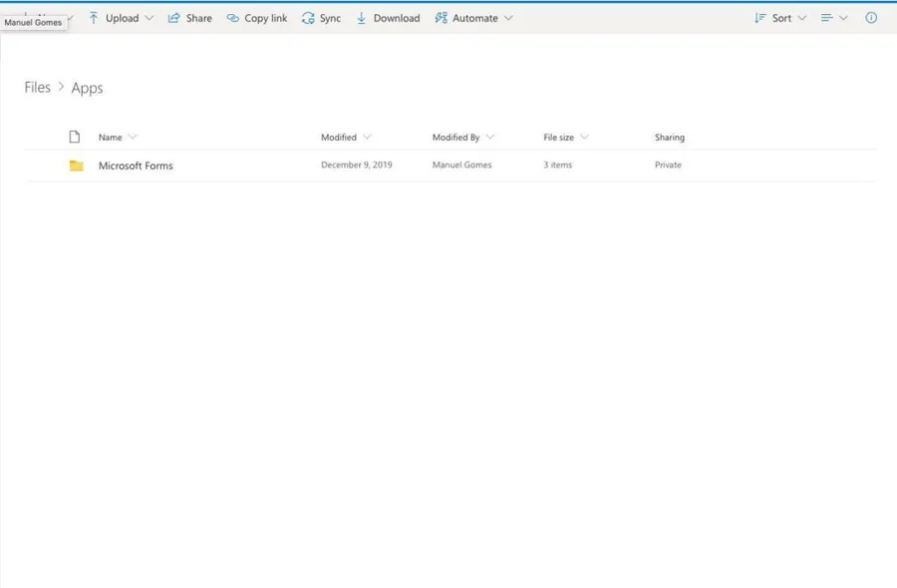This screenshot has height=588, width=897.
Task: Click the Share icon in the toolbar
Action: click(173, 18)
